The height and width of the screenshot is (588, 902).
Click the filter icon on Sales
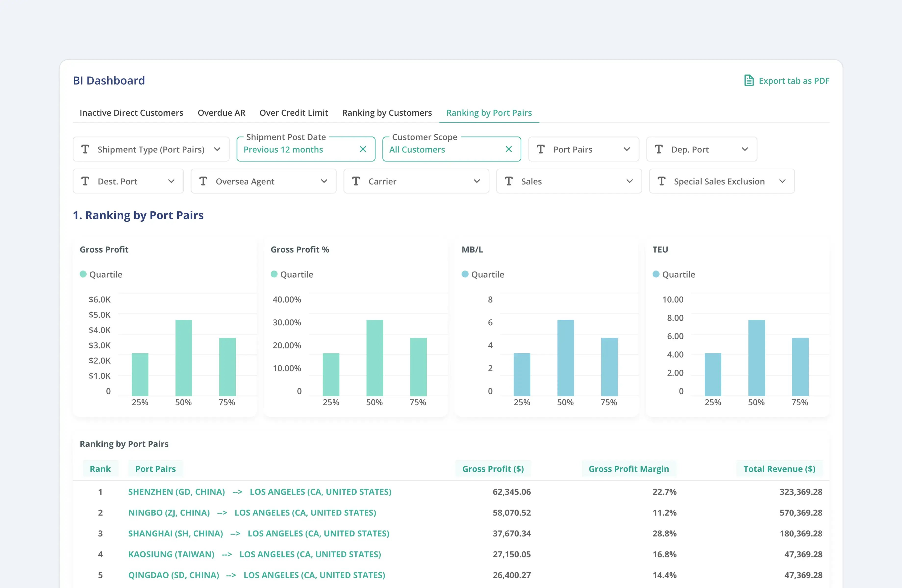[x=509, y=181]
